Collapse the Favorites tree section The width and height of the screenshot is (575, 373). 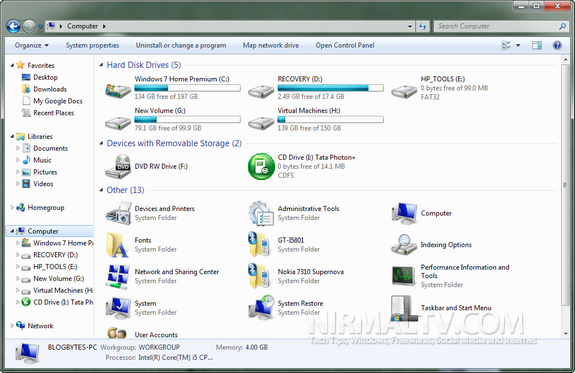[x=12, y=65]
